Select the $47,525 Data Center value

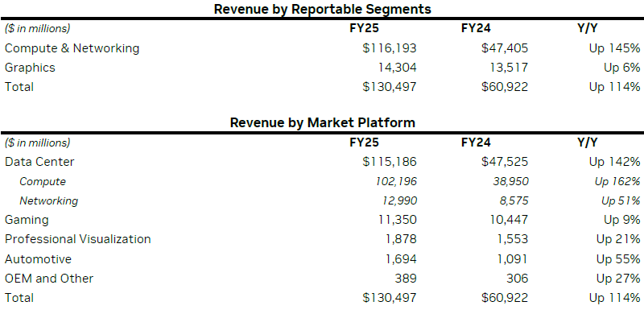point(505,162)
